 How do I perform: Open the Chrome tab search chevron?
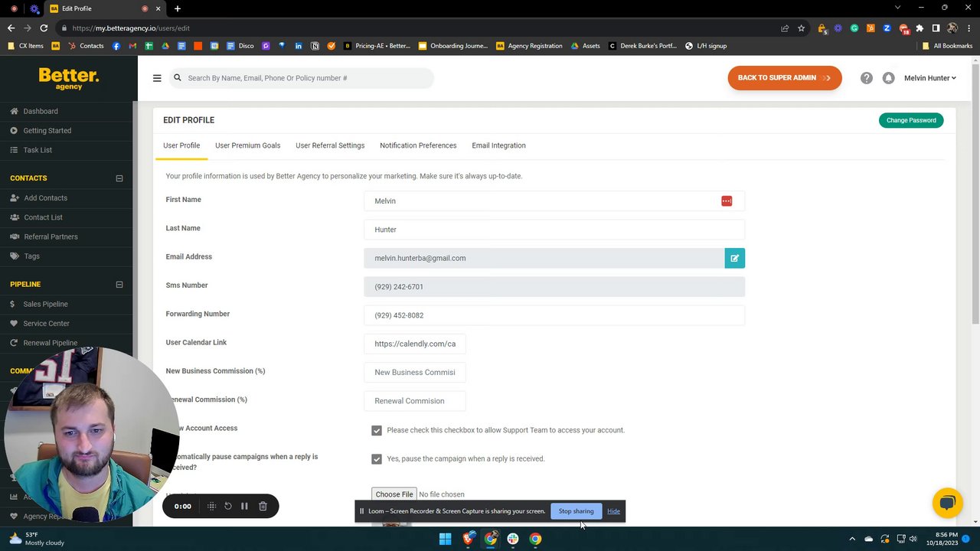pyautogui.click(x=898, y=8)
